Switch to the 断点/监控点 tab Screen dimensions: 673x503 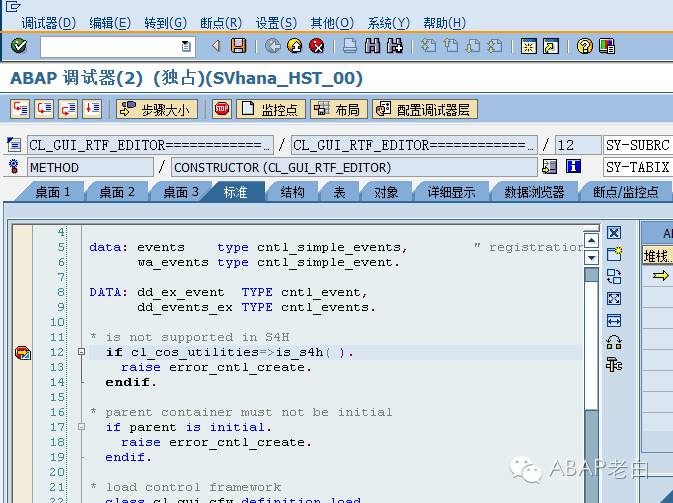tap(626, 192)
